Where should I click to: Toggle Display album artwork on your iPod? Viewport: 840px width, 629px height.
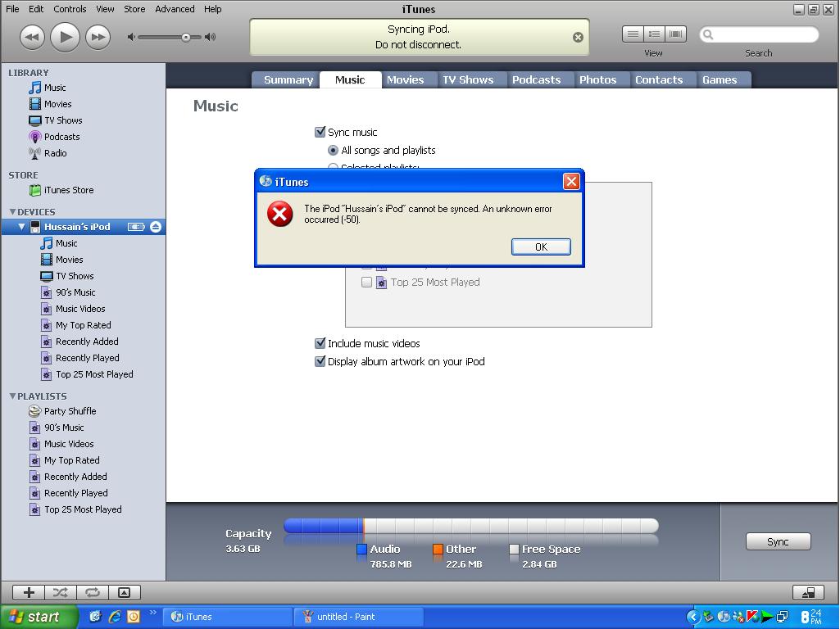320,361
